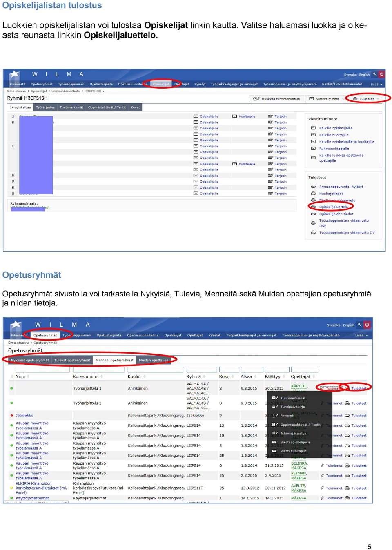Open Tulosteet menu in Työharjoittelu 2 row
The height and width of the screenshot is (550, 392).
(x=356, y=403)
